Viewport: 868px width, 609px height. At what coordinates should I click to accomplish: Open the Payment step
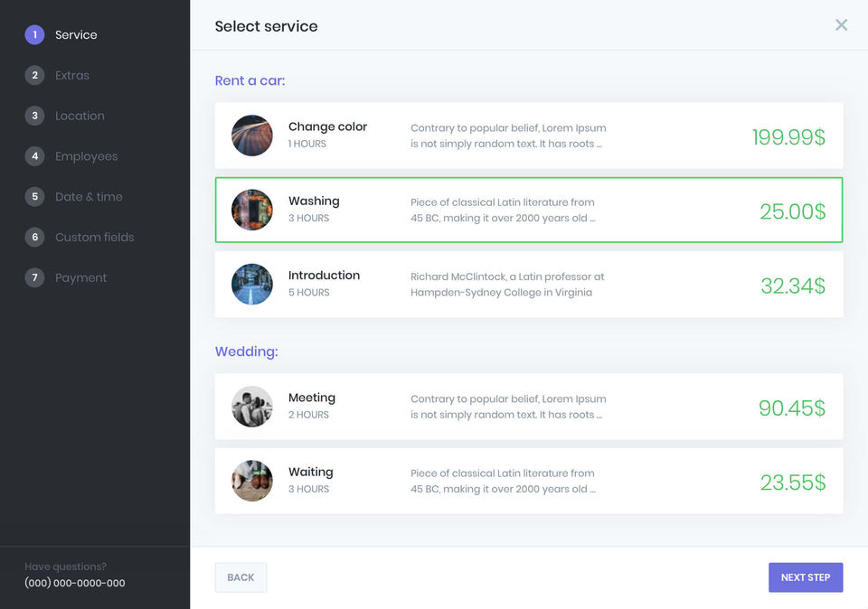point(80,277)
